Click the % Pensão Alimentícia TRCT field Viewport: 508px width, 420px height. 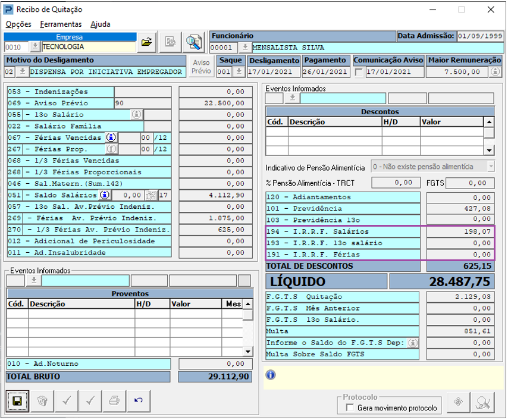[396, 183]
